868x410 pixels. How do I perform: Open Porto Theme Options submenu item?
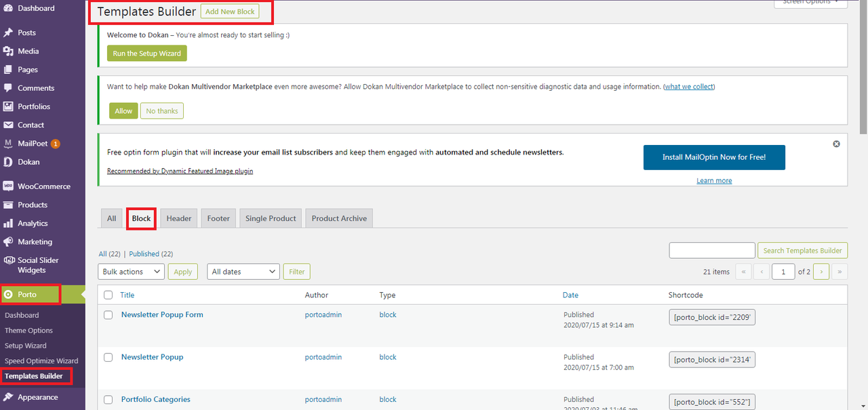click(28, 331)
